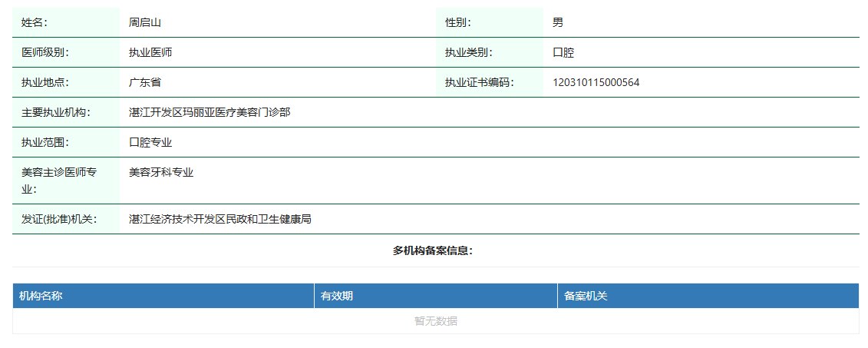Select the name value 周启山

[144, 23]
